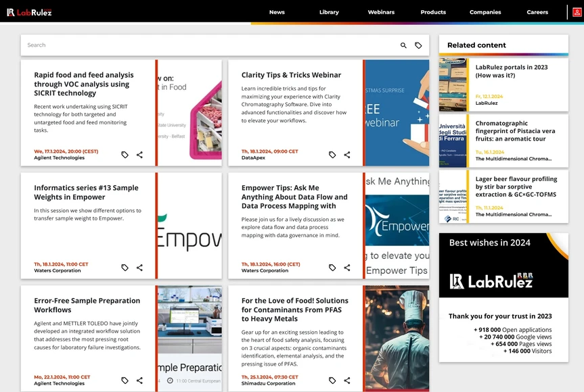Open Informatics series #13 Sample Weights title

point(86,192)
